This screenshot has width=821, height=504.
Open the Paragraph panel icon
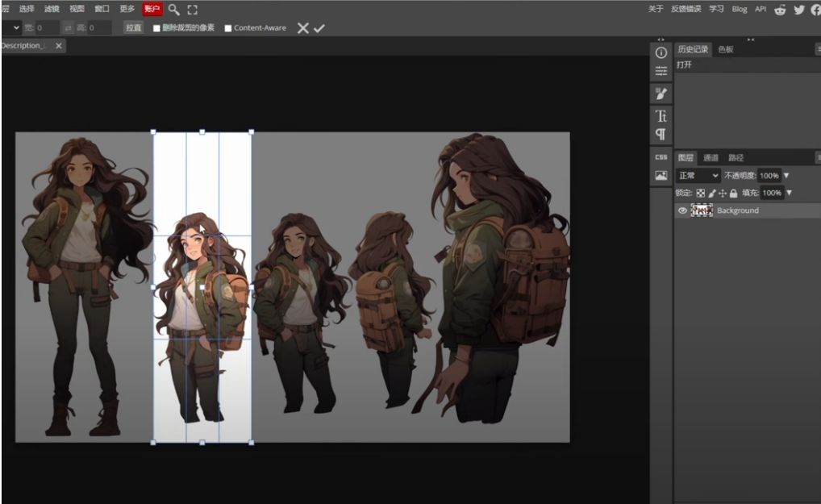point(661,134)
